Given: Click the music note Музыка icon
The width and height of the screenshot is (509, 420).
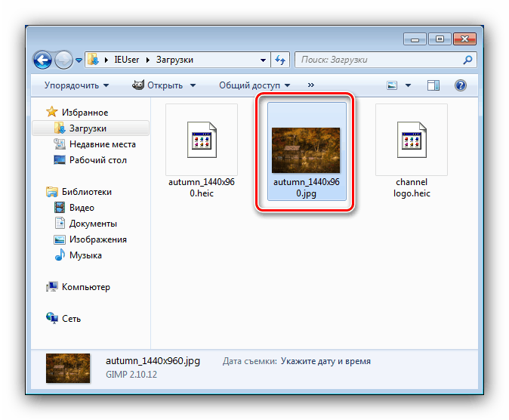Looking at the screenshot, I should pos(60,255).
